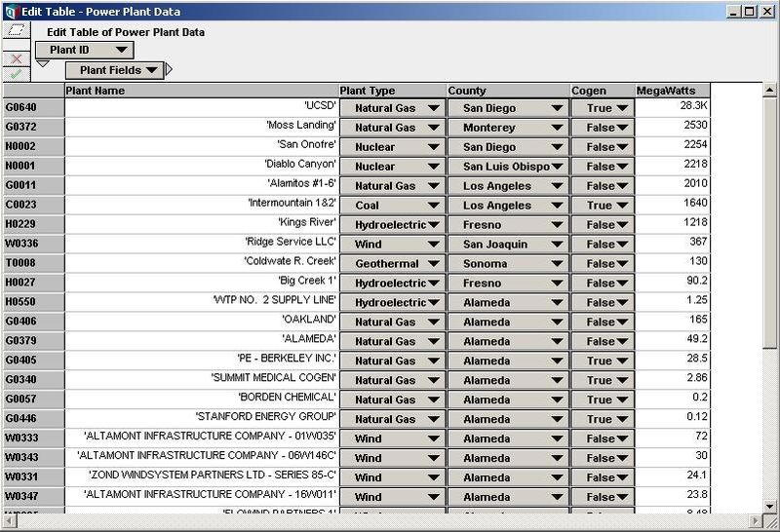This screenshot has width=780, height=532.
Task: Click the green checkmark accept icon
Action: point(17,74)
